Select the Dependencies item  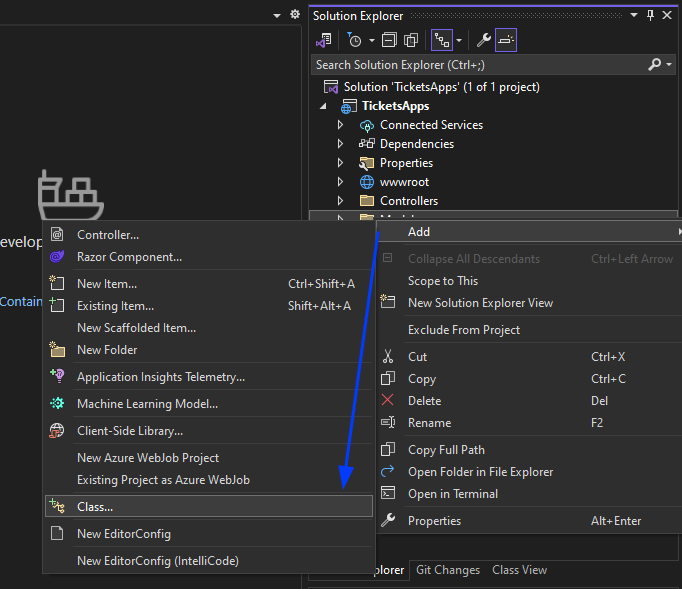(x=417, y=144)
